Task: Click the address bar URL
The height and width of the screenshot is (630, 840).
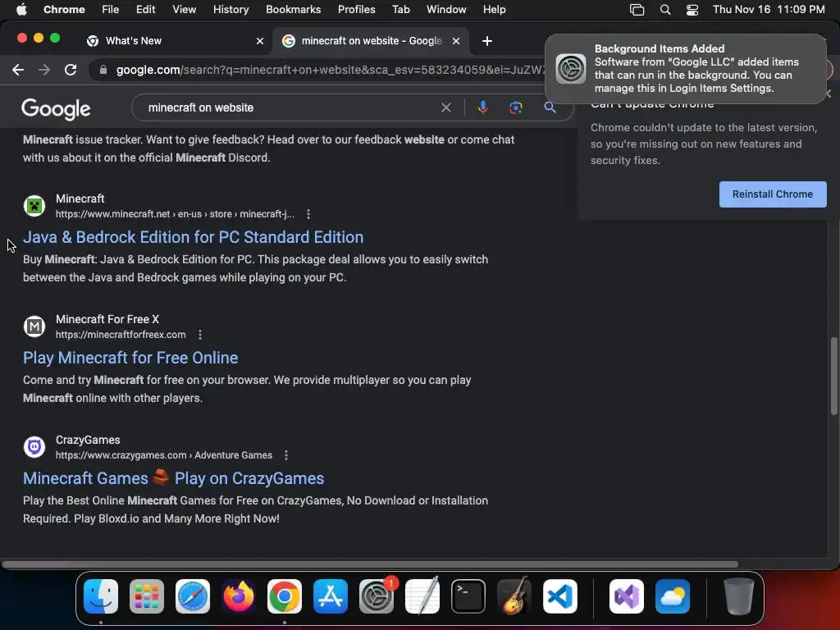Action: point(330,70)
